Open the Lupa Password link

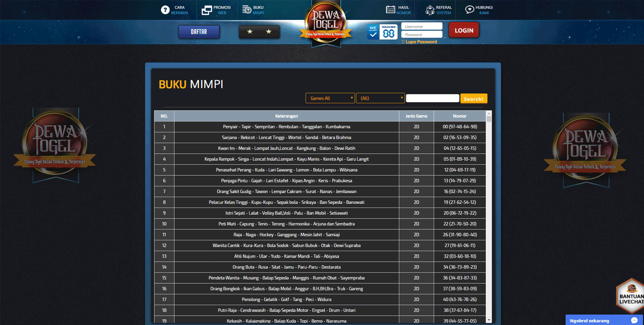pyautogui.click(x=420, y=41)
